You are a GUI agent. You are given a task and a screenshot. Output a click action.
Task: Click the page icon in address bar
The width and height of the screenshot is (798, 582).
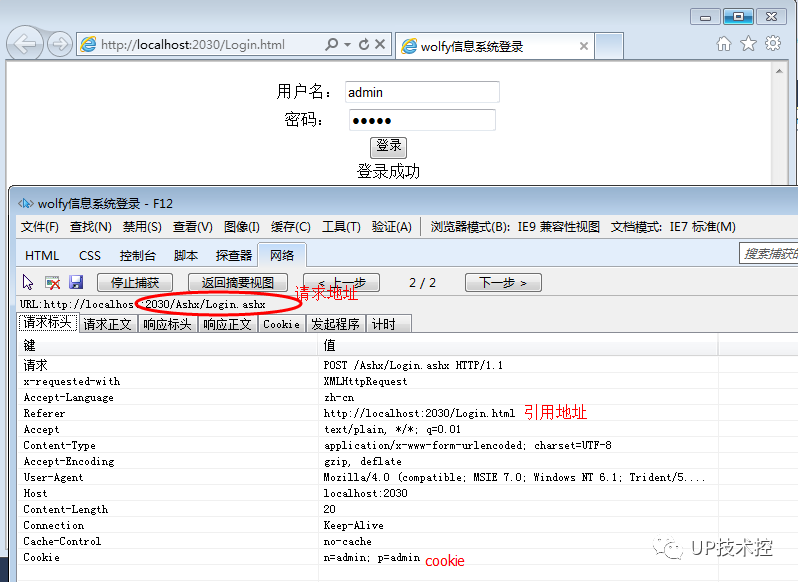tap(89, 45)
